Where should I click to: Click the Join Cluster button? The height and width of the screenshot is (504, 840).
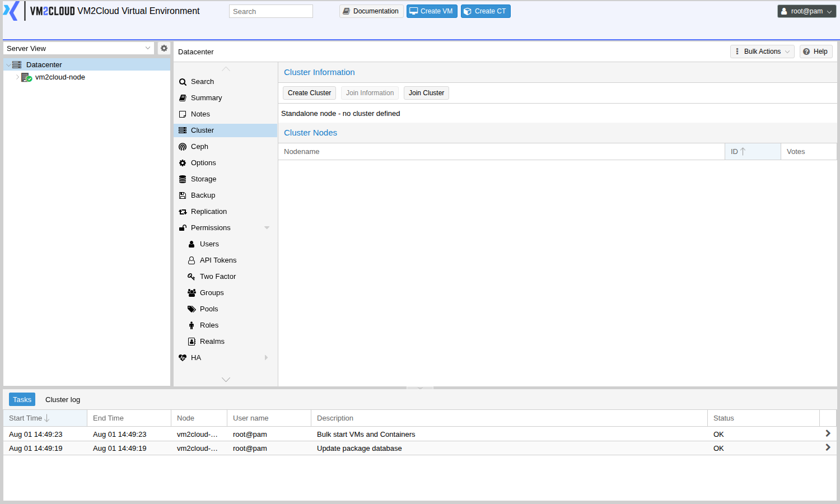click(426, 93)
